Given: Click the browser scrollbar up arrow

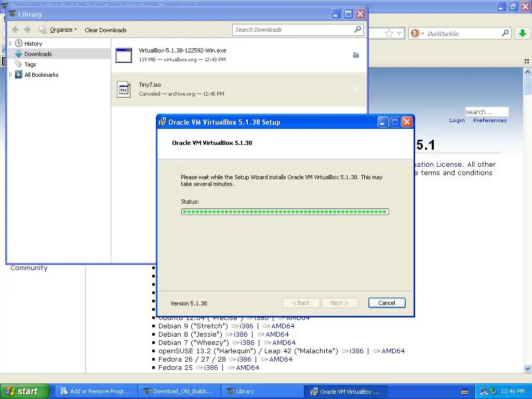Looking at the screenshot, I should (x=527, y=72).
